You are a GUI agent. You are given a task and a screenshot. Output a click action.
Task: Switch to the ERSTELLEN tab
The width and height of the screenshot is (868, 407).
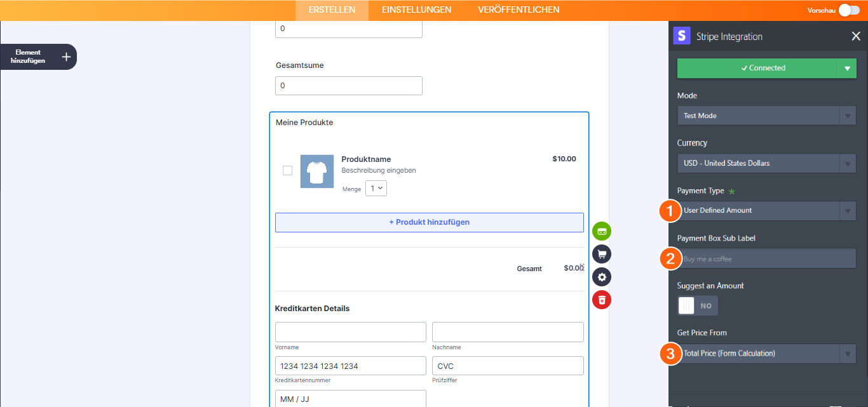coord(332,10)
